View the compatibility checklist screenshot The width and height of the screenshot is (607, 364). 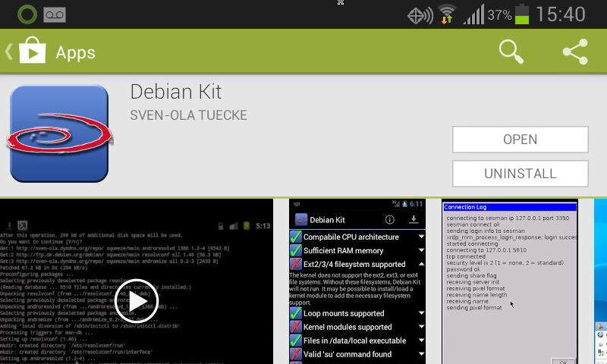pyautogui.click(x=357, y=281)
